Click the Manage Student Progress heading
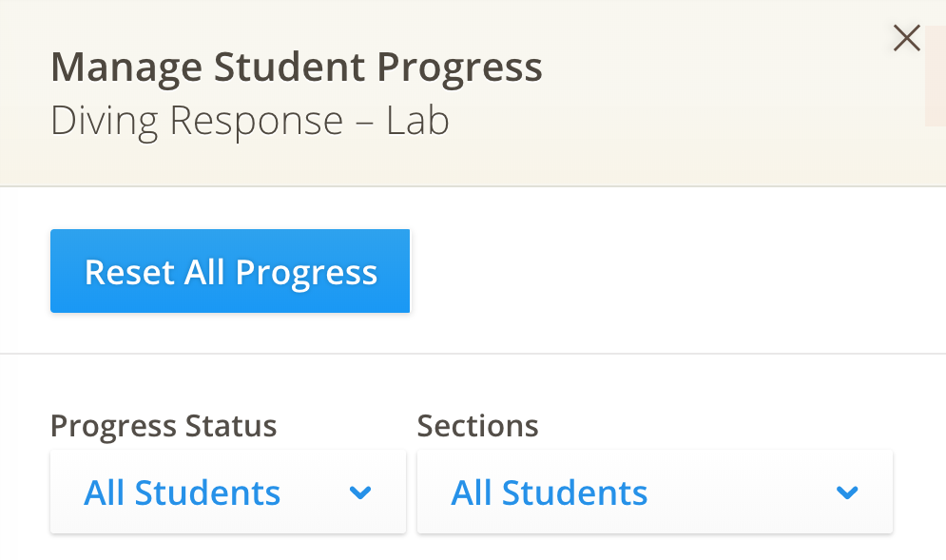Screen dimensions: 946x560 click(297, 66)
